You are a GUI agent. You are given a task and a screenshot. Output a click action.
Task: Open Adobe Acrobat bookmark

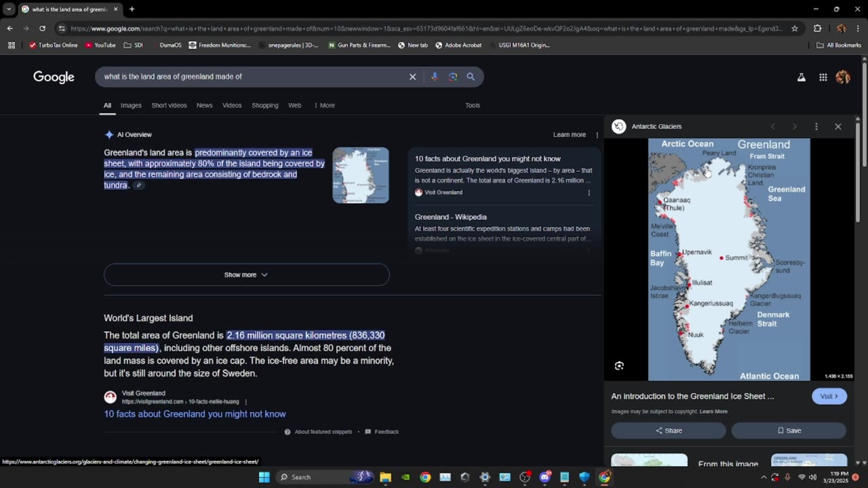point(458,45)
